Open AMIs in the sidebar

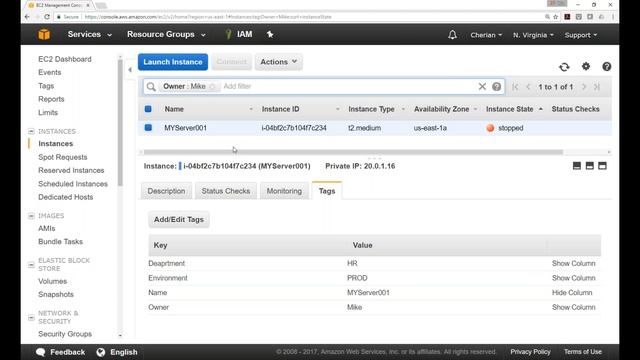tap(47, 229)
